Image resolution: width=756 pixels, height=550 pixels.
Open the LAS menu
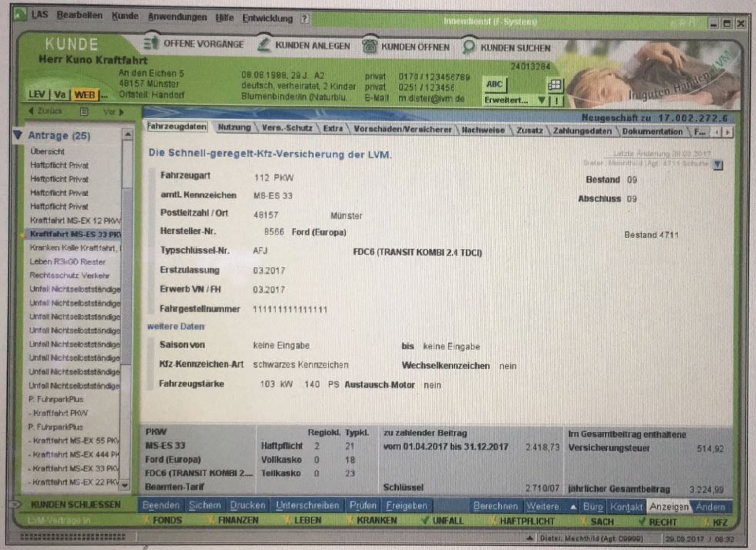[x=39, y=15]
